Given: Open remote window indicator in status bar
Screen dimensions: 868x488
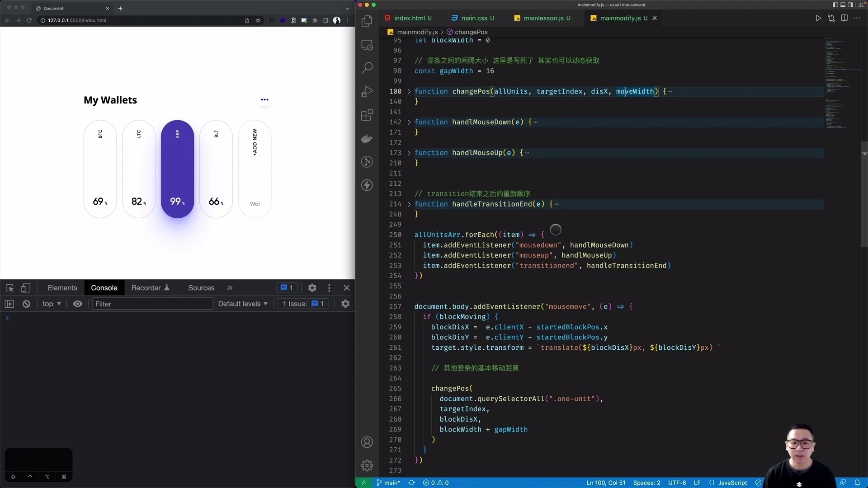Looking at the screenshot, I should (x=363, y=483).
